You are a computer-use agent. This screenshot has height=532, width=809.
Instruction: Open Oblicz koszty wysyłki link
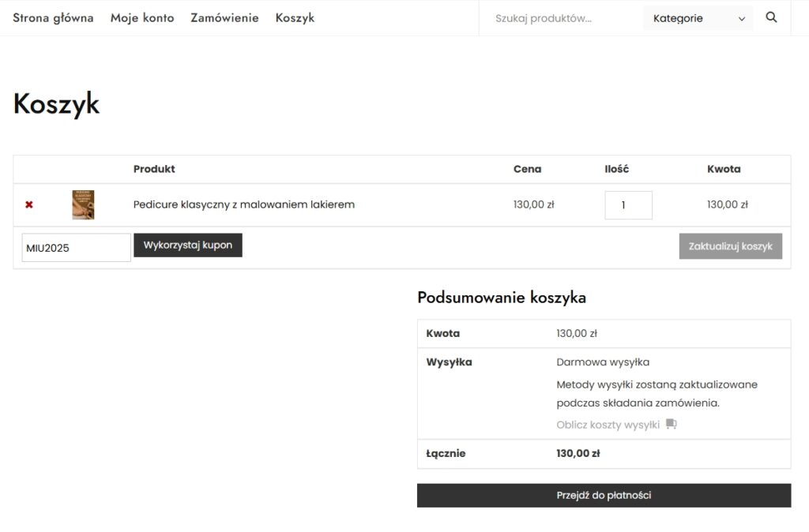click(608, 425)
